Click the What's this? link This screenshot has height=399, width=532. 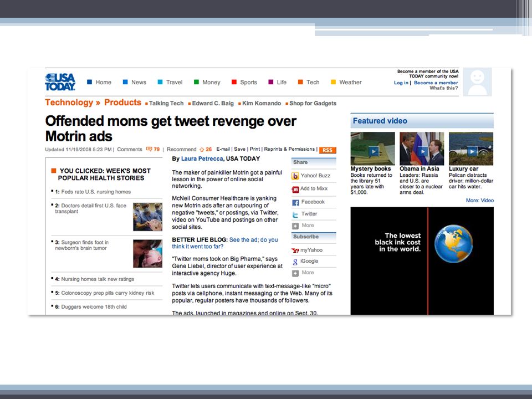(444, 88)
